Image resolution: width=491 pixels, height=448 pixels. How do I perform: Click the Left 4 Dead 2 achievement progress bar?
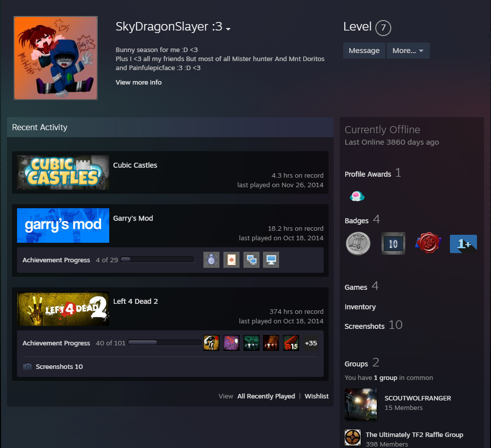(165, 342)
